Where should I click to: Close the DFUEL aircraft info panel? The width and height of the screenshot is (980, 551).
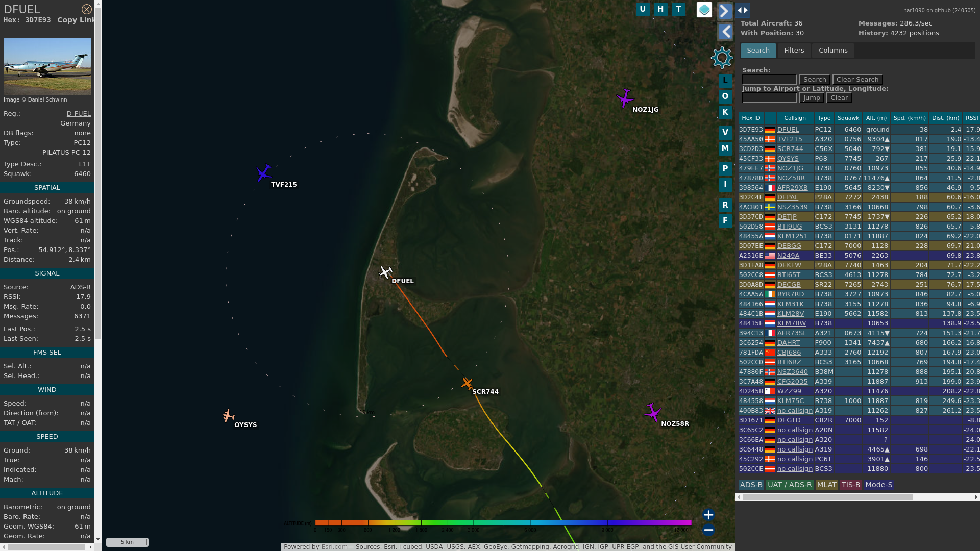[87, 9]
